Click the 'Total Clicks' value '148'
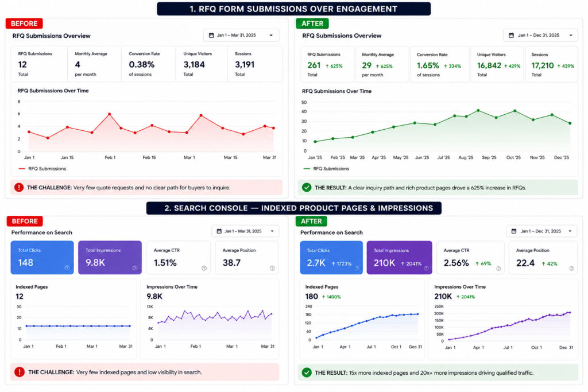Viewport: 588px width, 392px height. click(25, 262)
